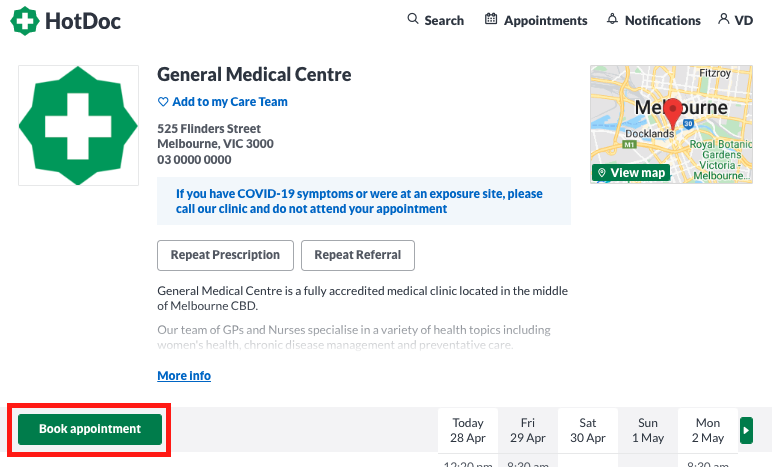Click the heart icon Add to my Care Team
Viewport: 772px width, 467px height.
pos(164,102)
